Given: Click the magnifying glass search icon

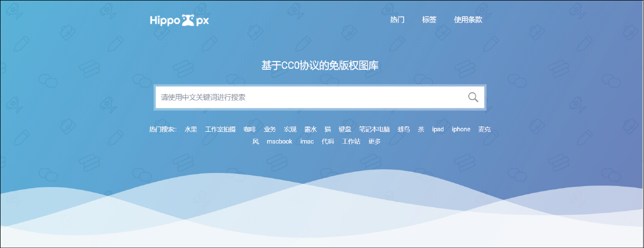Looking at the screenshot, I should (x=473, y=97).
